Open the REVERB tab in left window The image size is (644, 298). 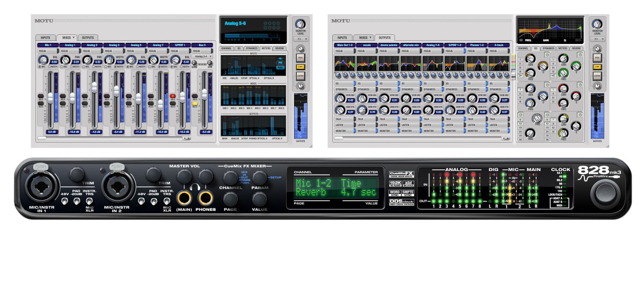click(x=280, y=48)
